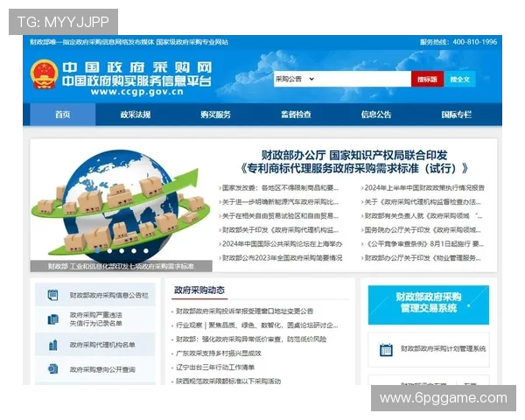Jump to the last carousel slide dot

pos(146,250)
